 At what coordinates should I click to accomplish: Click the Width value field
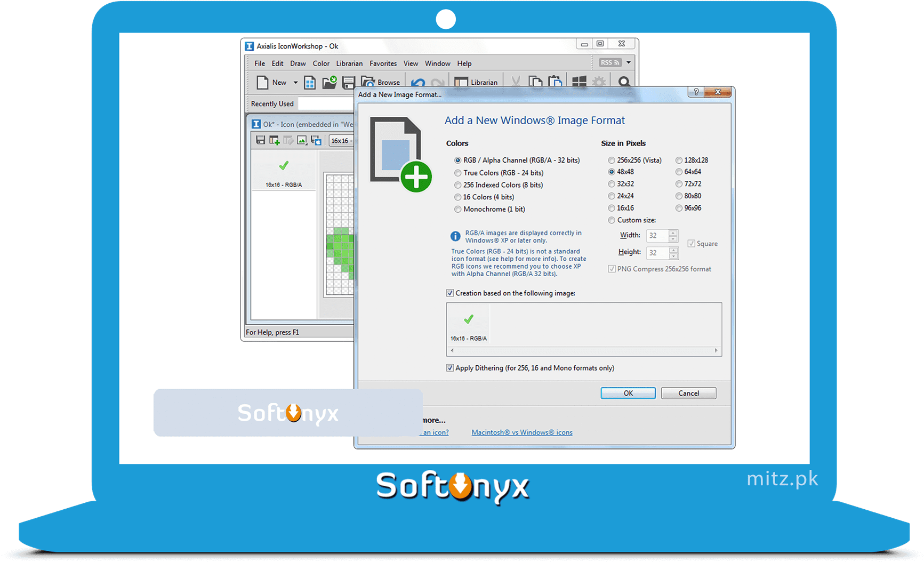(657, 236)
